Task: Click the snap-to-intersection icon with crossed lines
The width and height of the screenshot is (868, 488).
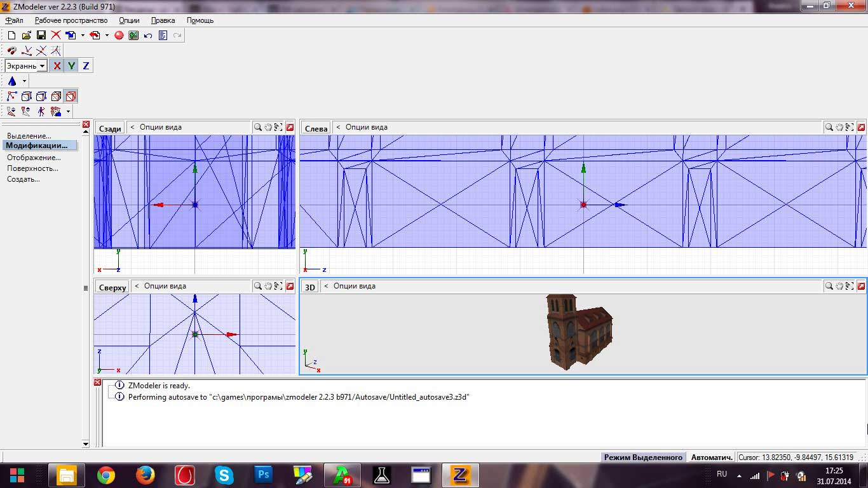Action: [41, 51]
